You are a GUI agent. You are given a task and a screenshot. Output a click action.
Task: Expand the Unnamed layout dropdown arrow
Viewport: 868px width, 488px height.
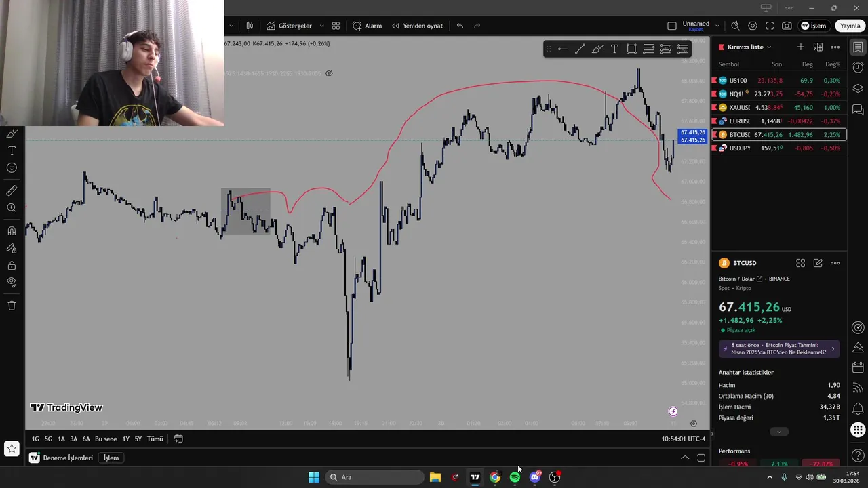717,26
